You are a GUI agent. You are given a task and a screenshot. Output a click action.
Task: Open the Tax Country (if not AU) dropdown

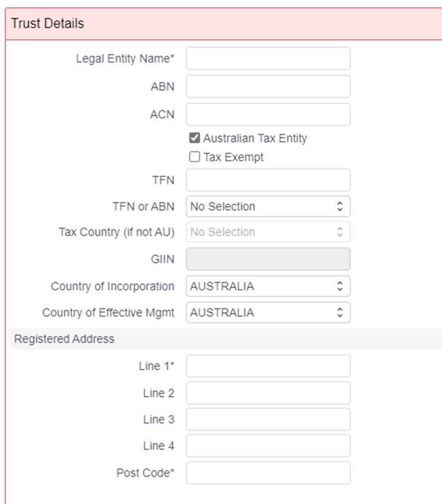click(x=269, y=231)
